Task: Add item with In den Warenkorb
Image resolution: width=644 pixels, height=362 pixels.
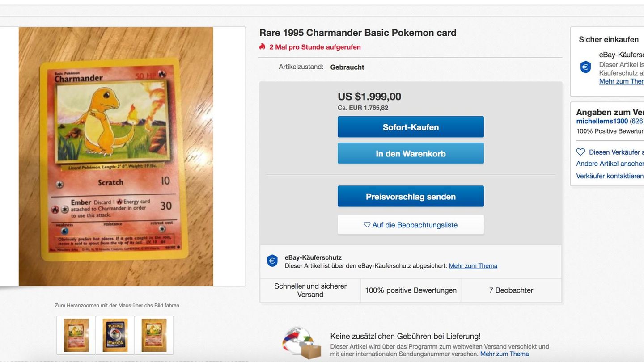Action: coord(411,153)
